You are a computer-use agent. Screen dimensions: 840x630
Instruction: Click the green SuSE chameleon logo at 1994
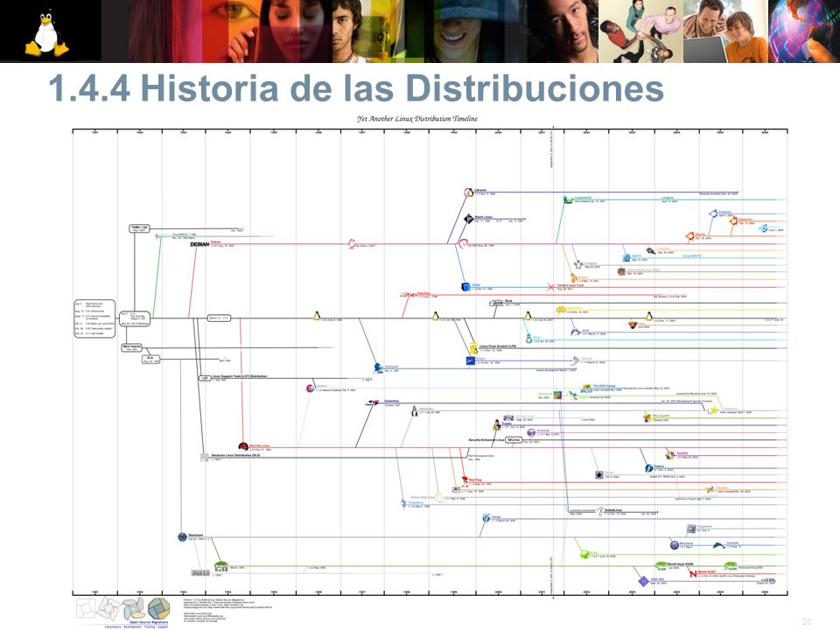pos(221,566)
